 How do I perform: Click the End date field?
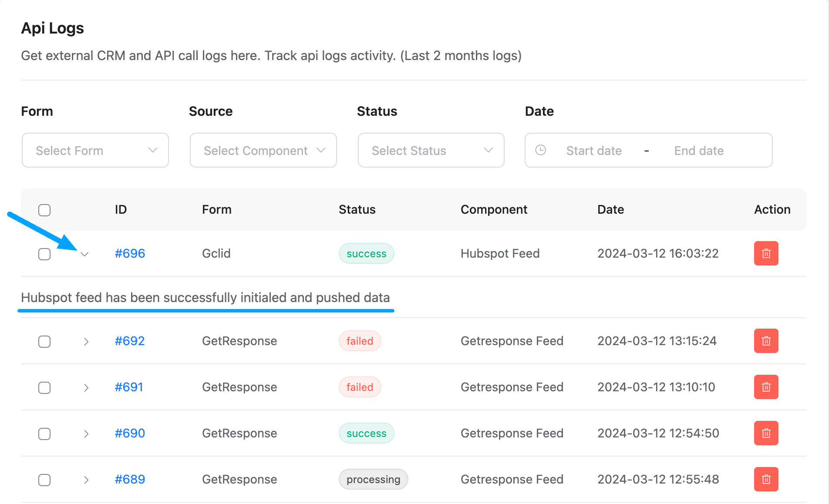[x=699, y=151]
